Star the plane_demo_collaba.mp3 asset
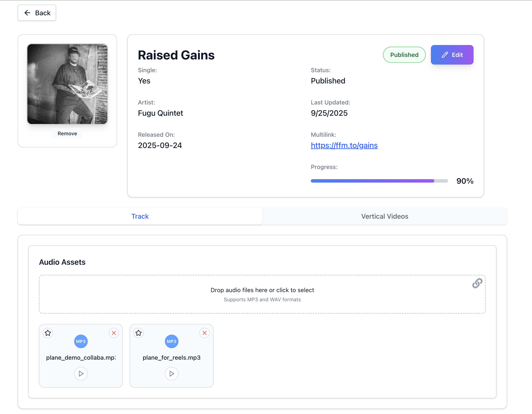Screen dimensions: 532x414 (48, 333)
